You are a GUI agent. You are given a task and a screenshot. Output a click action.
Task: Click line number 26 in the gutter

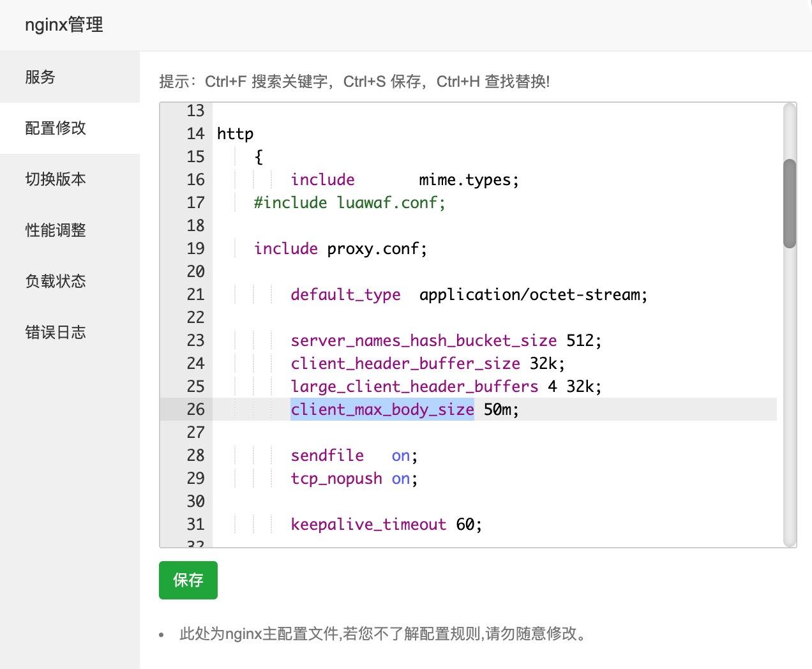[x=195, y=409]
